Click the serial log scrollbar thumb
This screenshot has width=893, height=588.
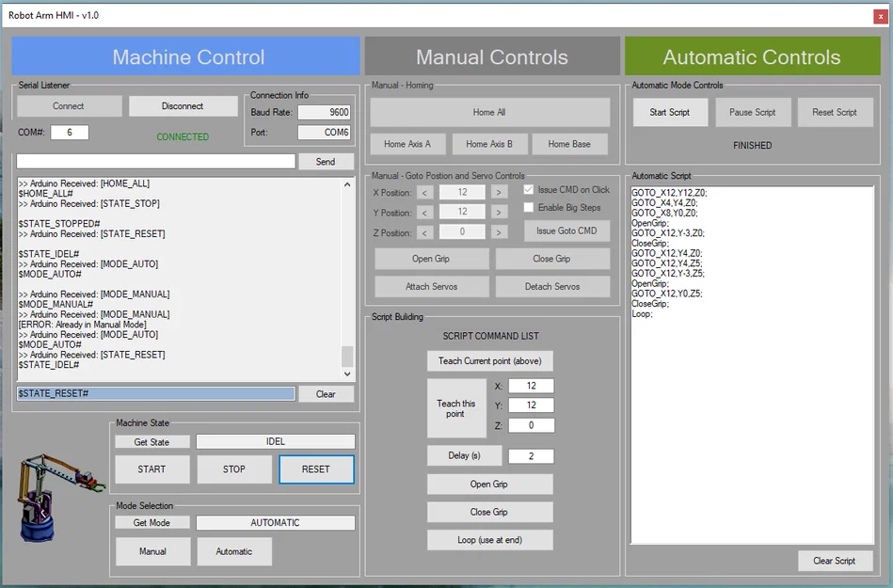347,357
